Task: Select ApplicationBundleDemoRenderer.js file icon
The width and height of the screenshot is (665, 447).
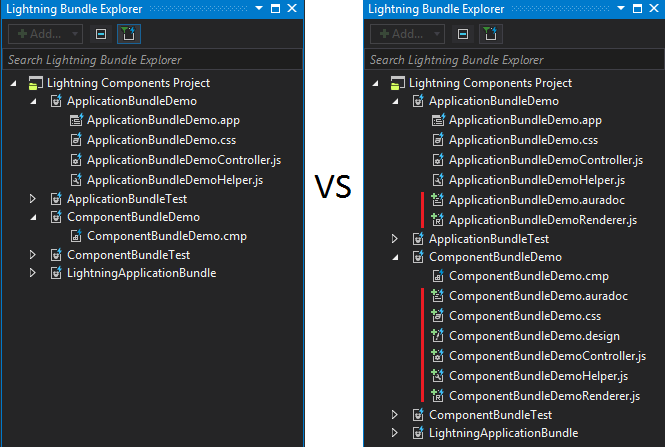Action: coord(437,219)
